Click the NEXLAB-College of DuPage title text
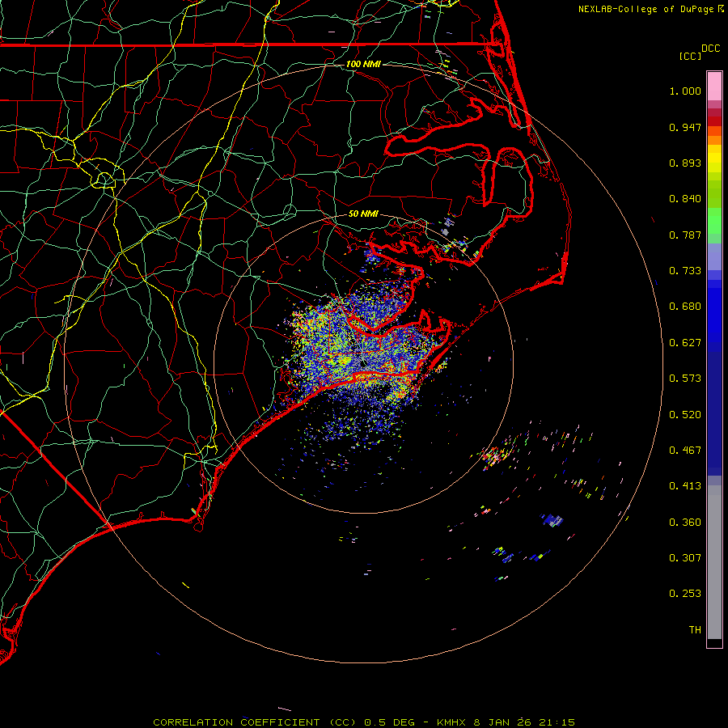This screenshot has width=728, height=728. click(646, 9)
